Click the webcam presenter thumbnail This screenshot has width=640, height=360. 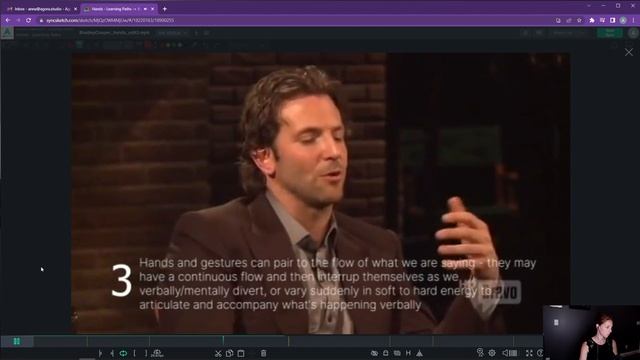point(591,333)
